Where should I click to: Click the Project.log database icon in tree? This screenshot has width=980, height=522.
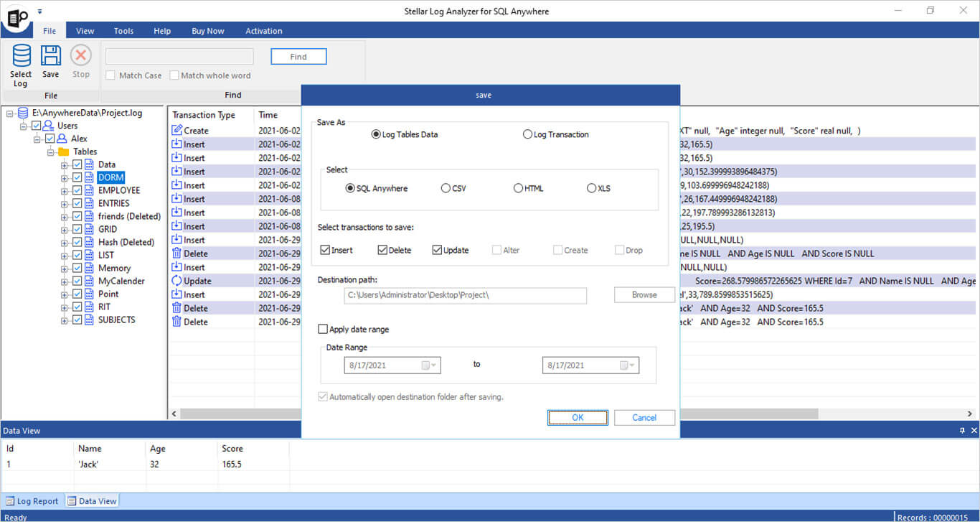coord(23,113)
